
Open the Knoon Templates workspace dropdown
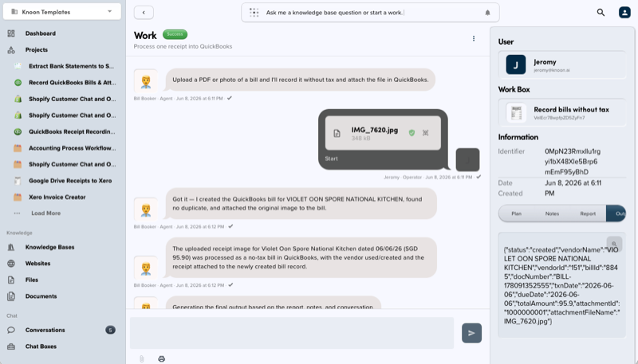tap(62, 12)
